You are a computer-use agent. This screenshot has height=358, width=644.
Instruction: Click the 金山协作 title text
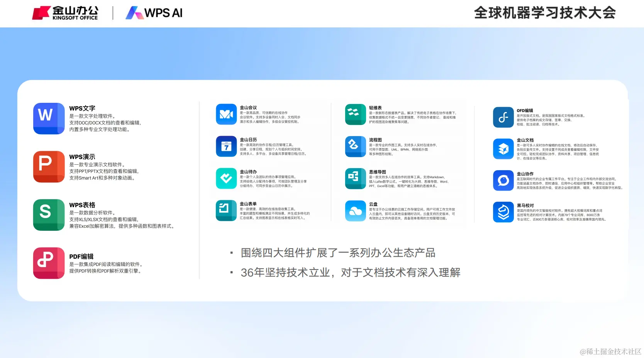tap(525, 174)
